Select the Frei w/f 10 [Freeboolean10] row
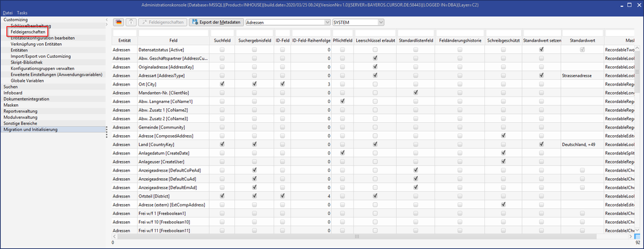Screen dimensions: 644x249 tap(373, 222)
